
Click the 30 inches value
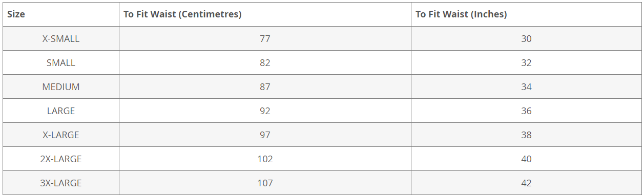coord(526,38)
